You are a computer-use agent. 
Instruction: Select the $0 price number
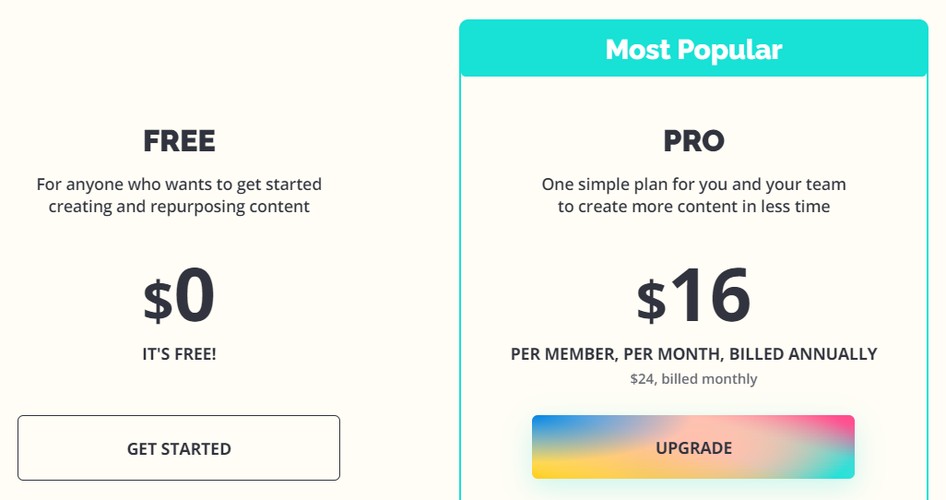tap(179, 296)
